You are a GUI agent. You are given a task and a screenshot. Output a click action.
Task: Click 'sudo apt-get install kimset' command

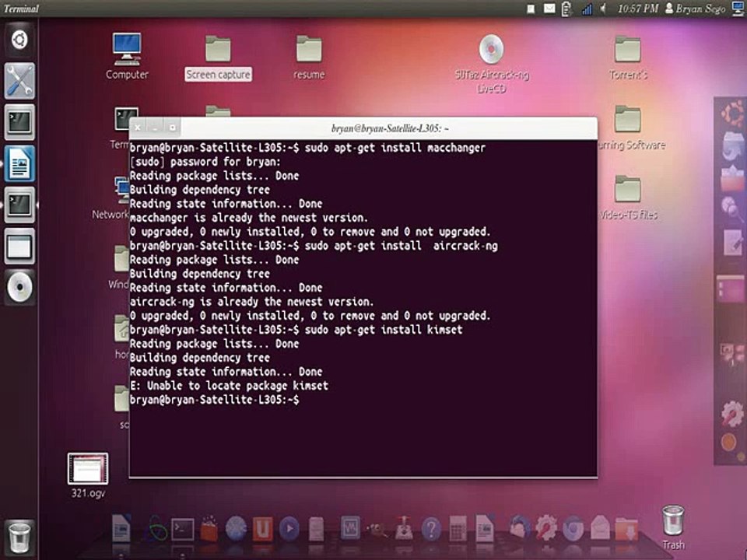384,330
